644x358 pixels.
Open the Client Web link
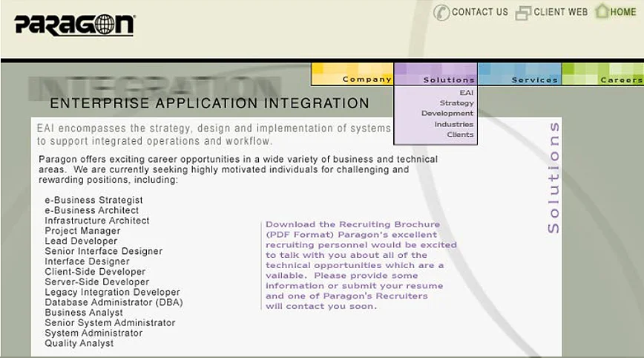click(x=561, y=13)
